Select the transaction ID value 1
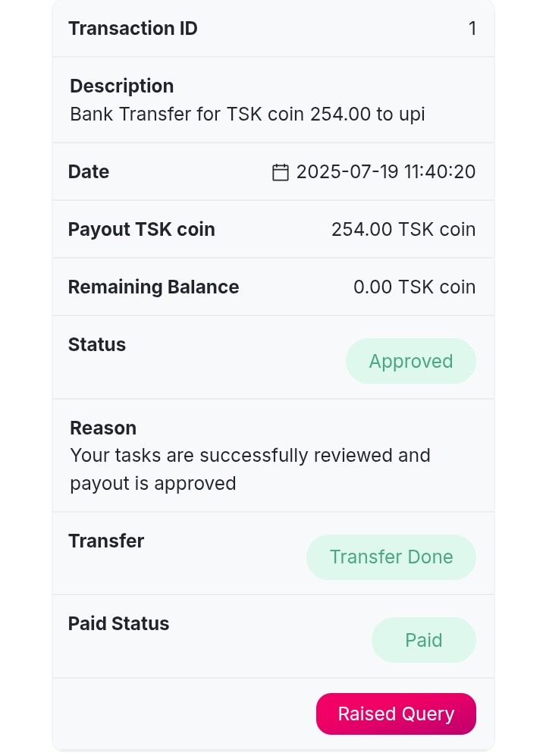 click(x=472, y=29)
